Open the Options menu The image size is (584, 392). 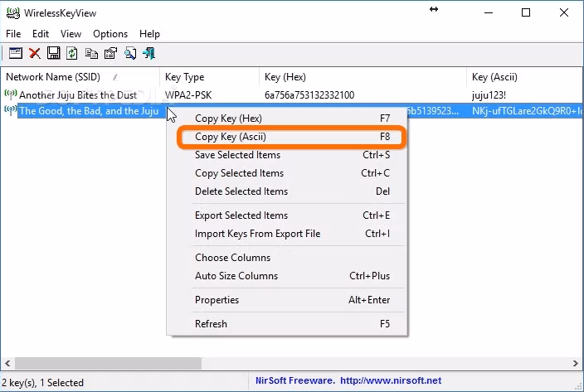[110, 34]
